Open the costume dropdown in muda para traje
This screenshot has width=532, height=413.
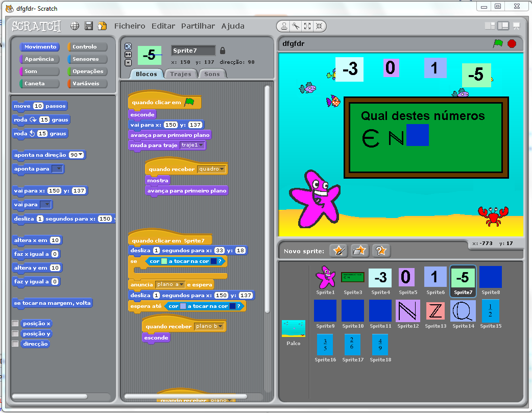(x=201, y=145)
